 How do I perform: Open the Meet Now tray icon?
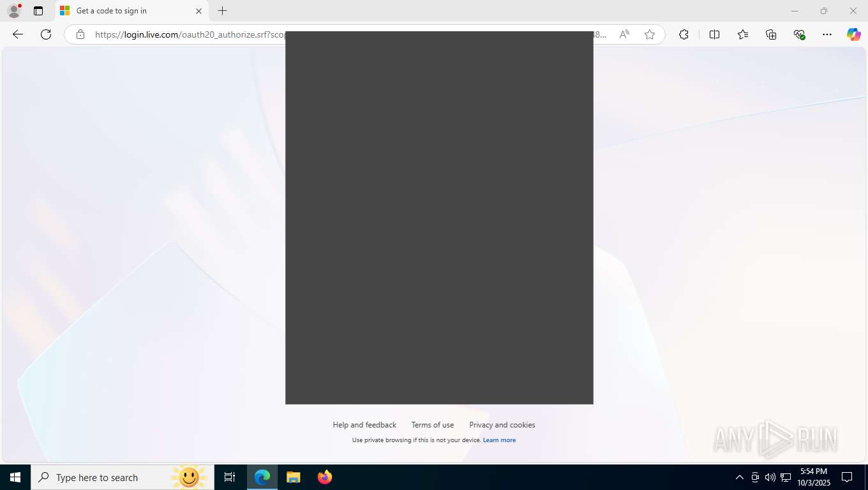pos(755,477)
